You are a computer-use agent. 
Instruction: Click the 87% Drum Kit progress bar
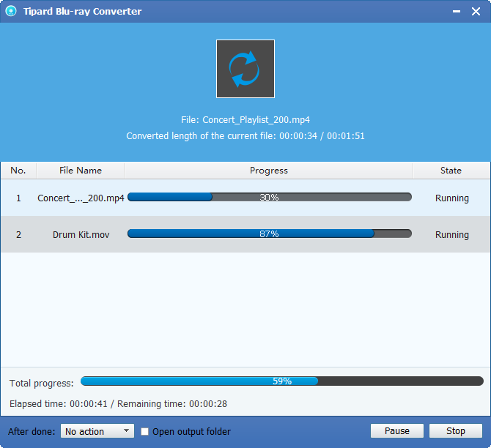point(269,234)
